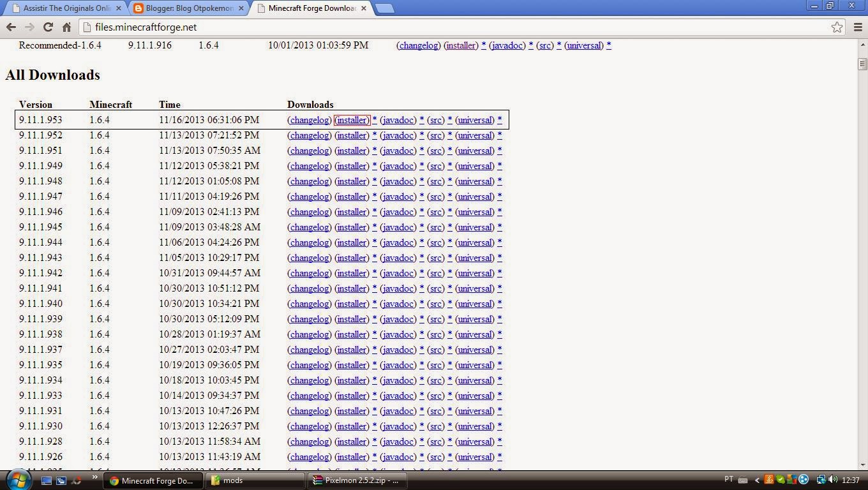This screenshot has height=490, width=868.
Task: Click installer link for 9.11.1.926
Action: 352,457
